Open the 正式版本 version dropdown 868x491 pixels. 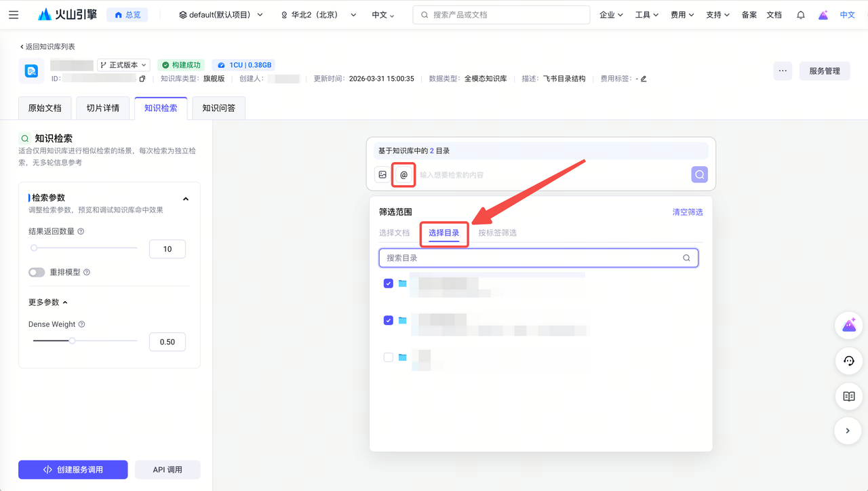pyautogui.click(x=123, y=65)
